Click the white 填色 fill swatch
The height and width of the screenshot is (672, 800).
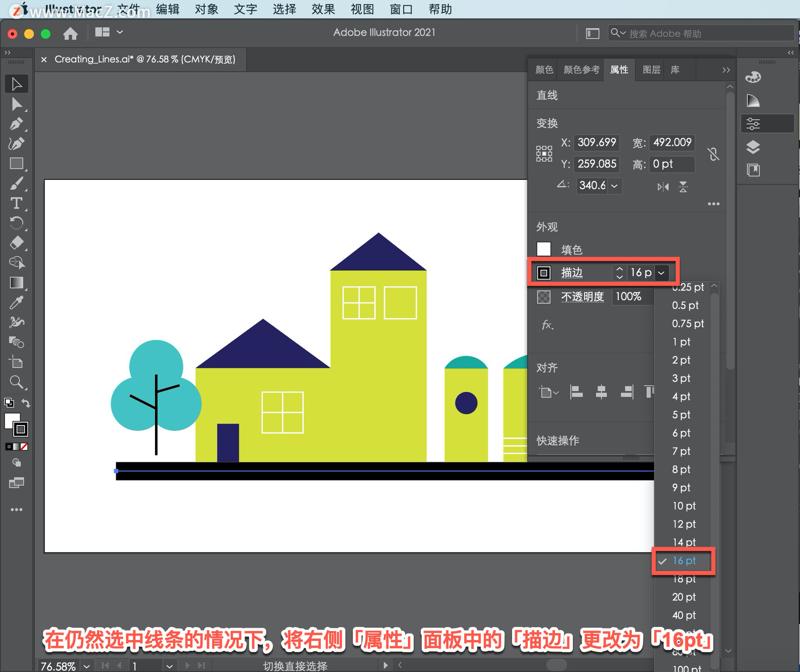coord(544,249)
